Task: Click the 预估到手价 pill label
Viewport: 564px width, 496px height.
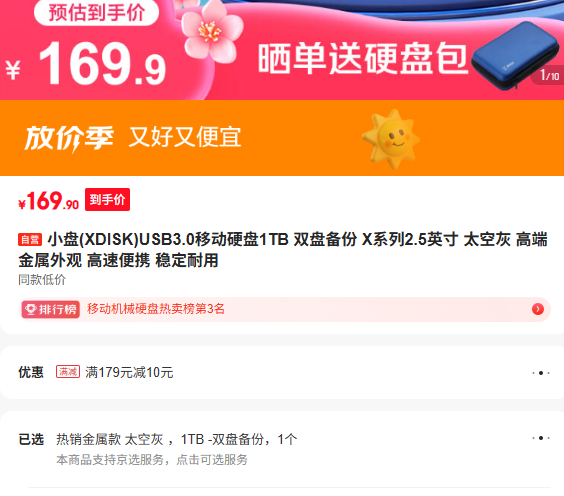Action: pyautogui.click(x=96, y=12)
